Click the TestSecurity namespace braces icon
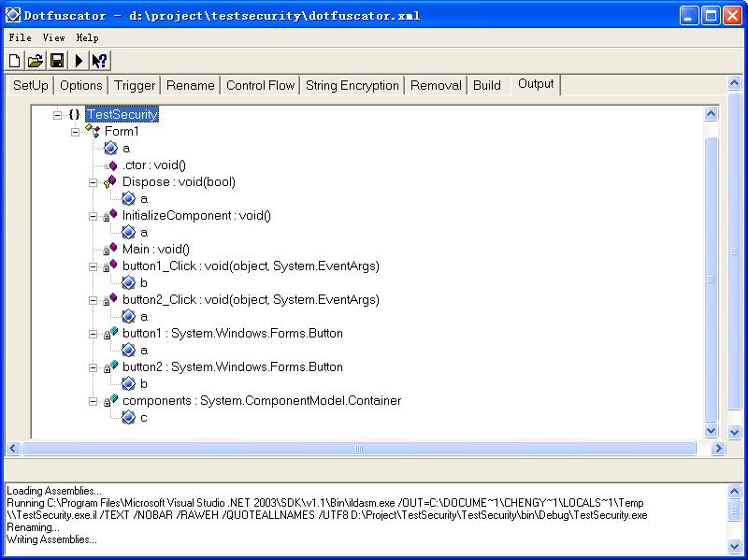Viewport: 748px width, 560px height. pyautogui.click(x=75, y=114)
